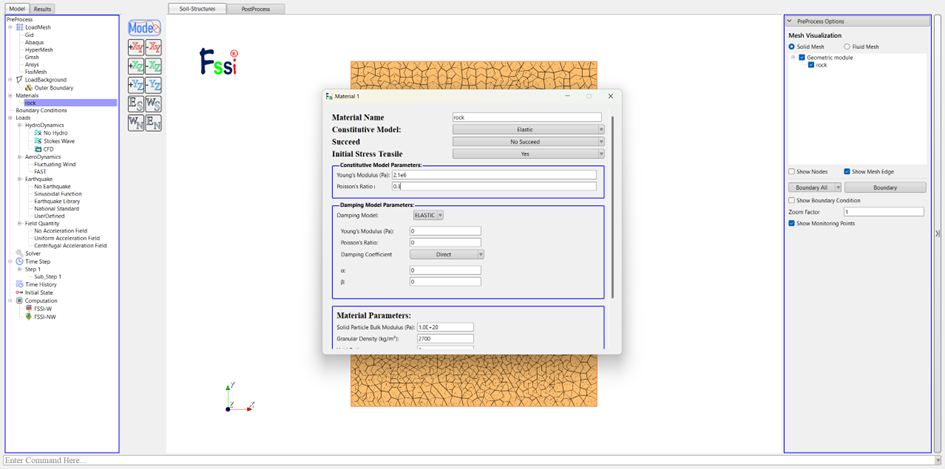The width and height of the screenshot is (945, 469).
Task: Select Abaqus under LoadMesh
Action: click(x=34, y=42)
